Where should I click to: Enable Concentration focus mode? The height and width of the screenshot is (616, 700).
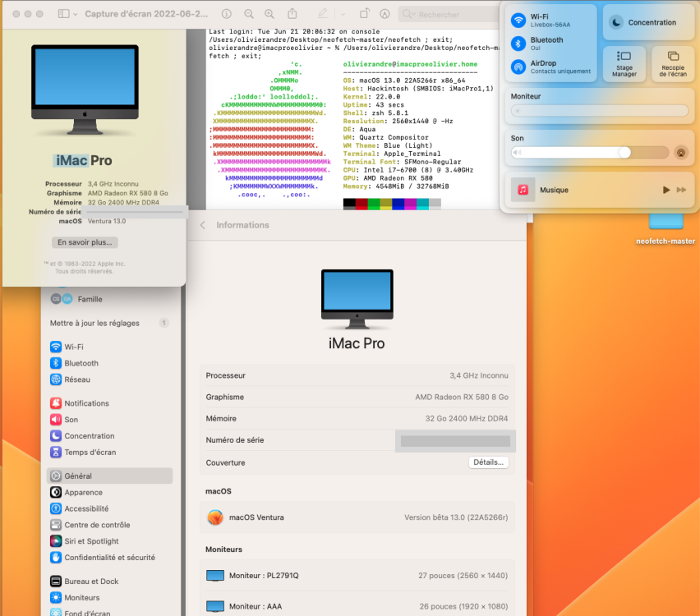pyautogui.click(x=648, y=22)
